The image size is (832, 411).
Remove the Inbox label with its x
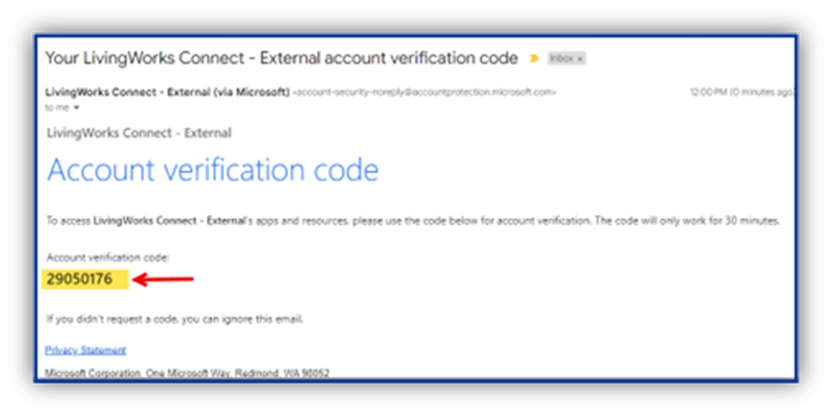click(x=580, y=58)
